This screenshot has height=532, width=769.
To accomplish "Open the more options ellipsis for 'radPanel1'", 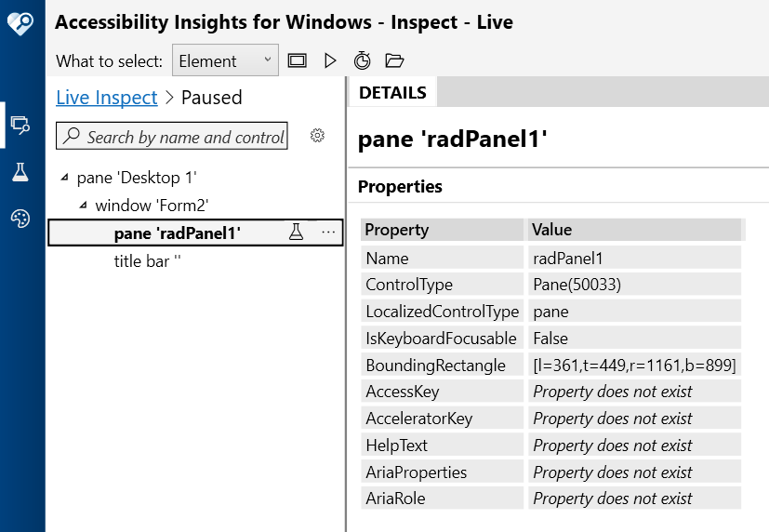I will click(327, 233).
